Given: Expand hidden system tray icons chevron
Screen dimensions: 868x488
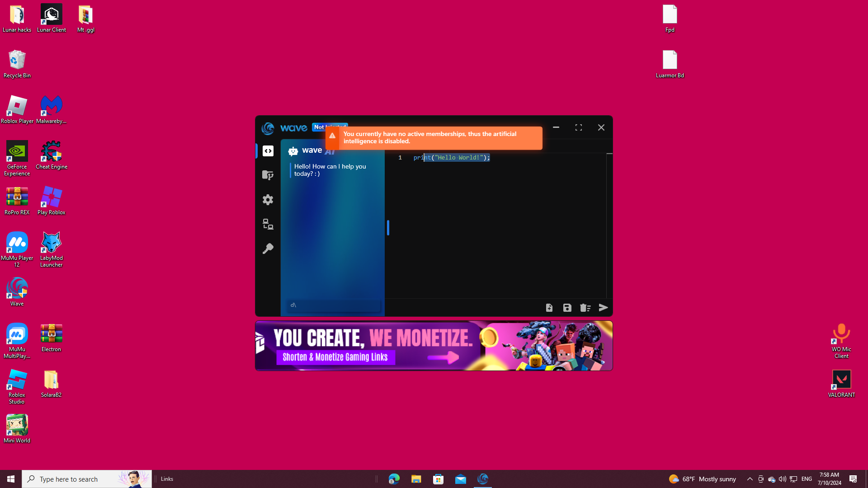Looking at the screenshot, I should (x=750, y=479).
